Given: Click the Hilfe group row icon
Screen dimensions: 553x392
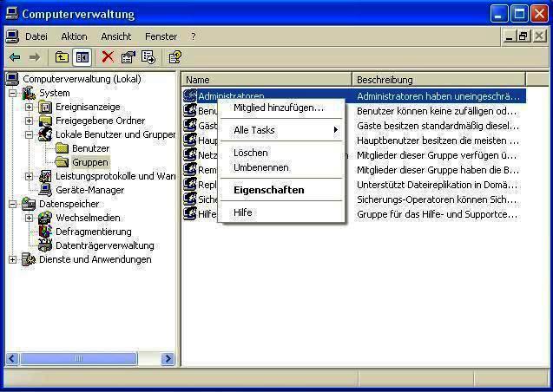Looking at the screenshot, I should tap(190, 214).
